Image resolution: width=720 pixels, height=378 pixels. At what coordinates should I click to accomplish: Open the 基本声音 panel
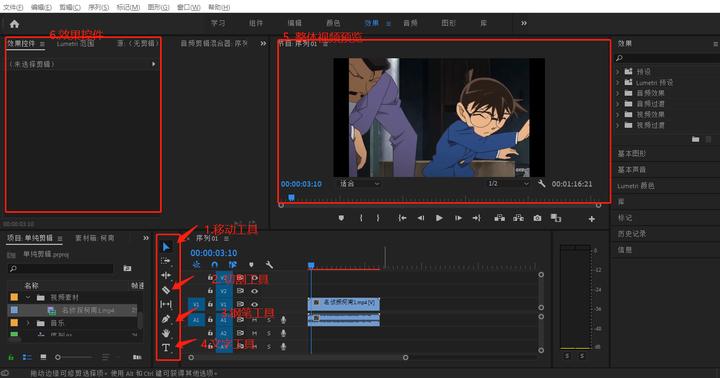click(x=631, y=169)
